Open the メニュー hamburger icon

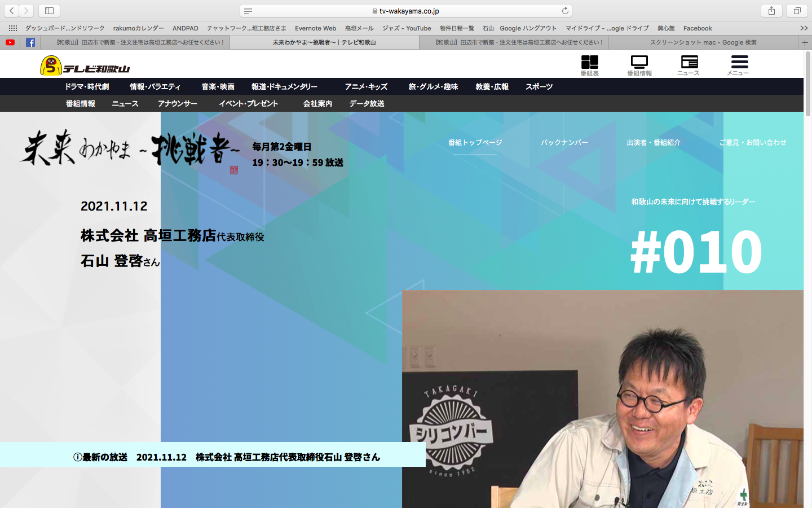[738, 65]
